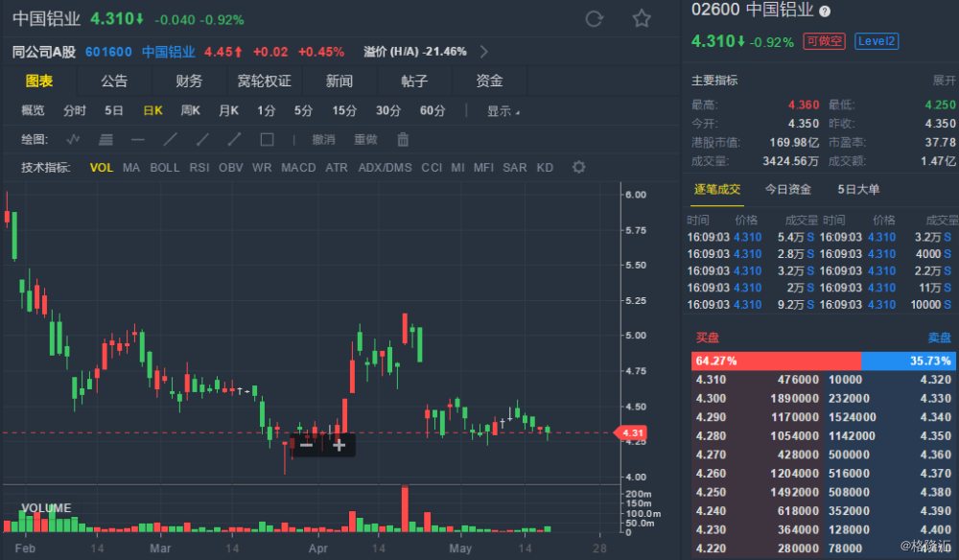
Task: Enable the BOLL indicator
Action: click(165, 168)
